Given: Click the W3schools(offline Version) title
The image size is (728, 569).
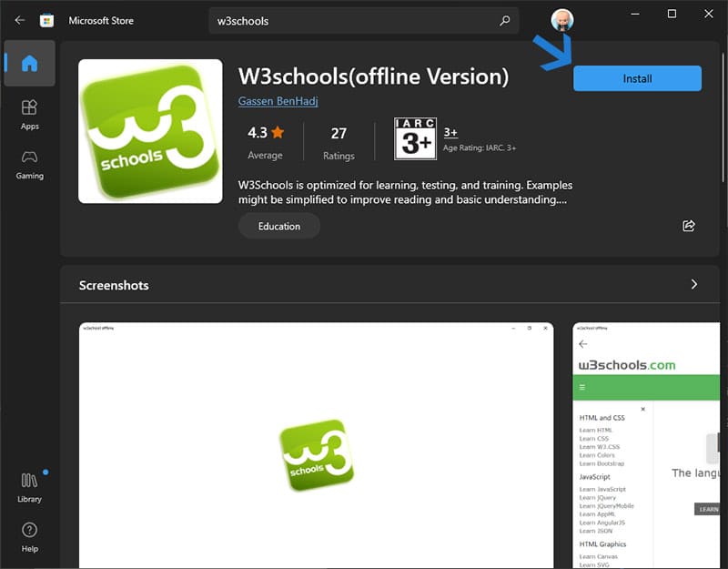Looking at the screenshot, I should coord(373,76).
